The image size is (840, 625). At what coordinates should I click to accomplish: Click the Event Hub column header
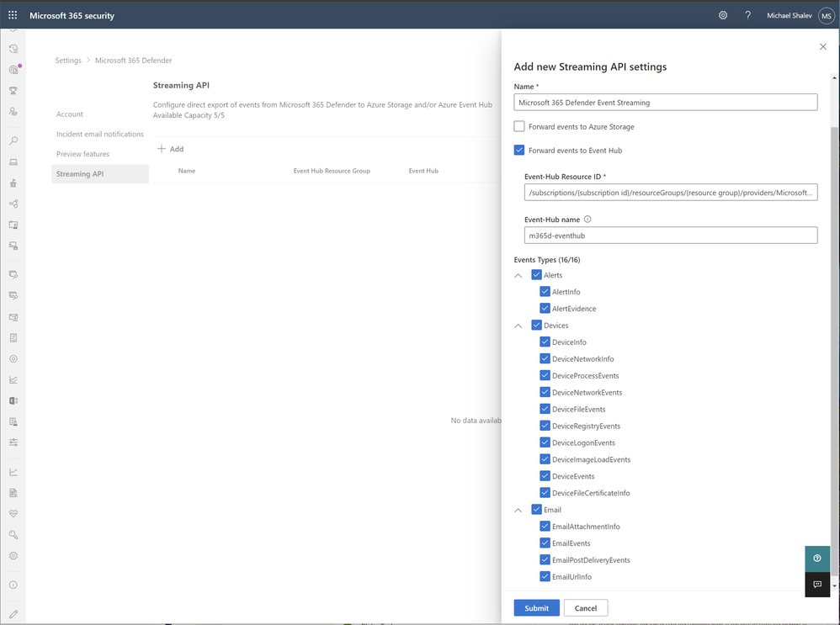[x=423, y=171]
